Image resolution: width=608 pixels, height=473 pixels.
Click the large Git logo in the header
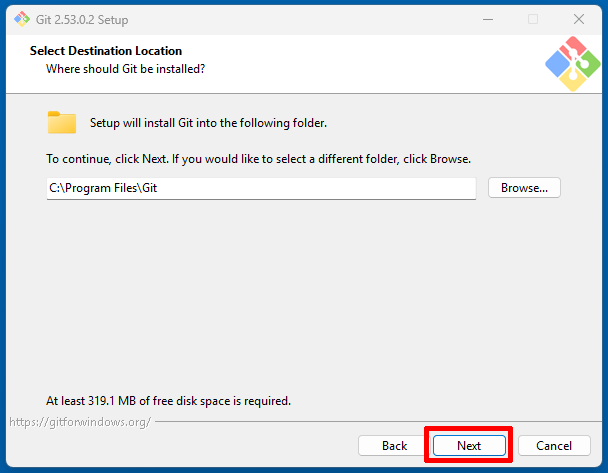[x=572, y=64]
